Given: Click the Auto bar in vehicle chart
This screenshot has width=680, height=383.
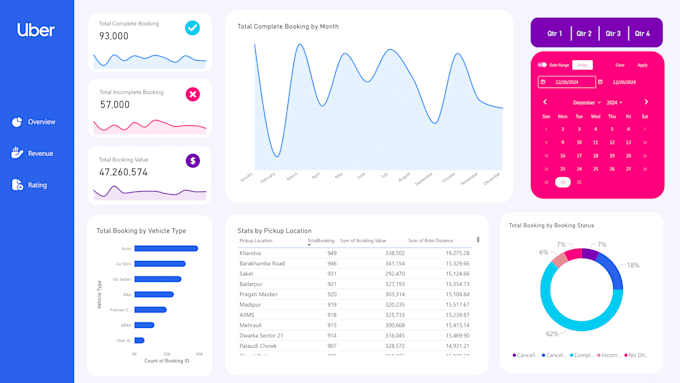Looking at the screenshot, I should (x=166, y=249).
